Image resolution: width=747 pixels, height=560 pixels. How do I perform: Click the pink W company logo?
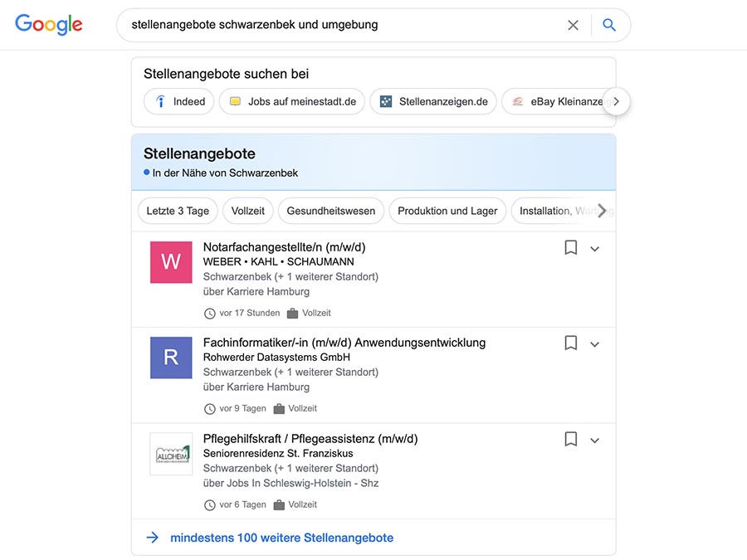coord(171,262)
